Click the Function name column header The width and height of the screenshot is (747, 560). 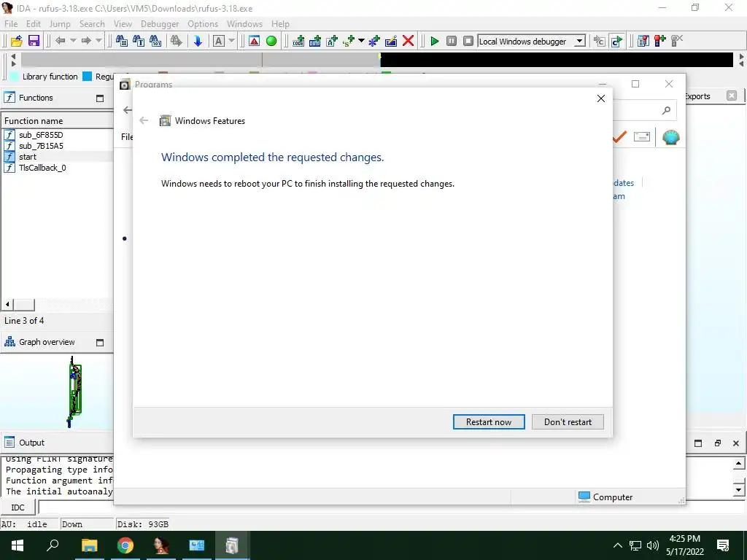click(58, 121)
